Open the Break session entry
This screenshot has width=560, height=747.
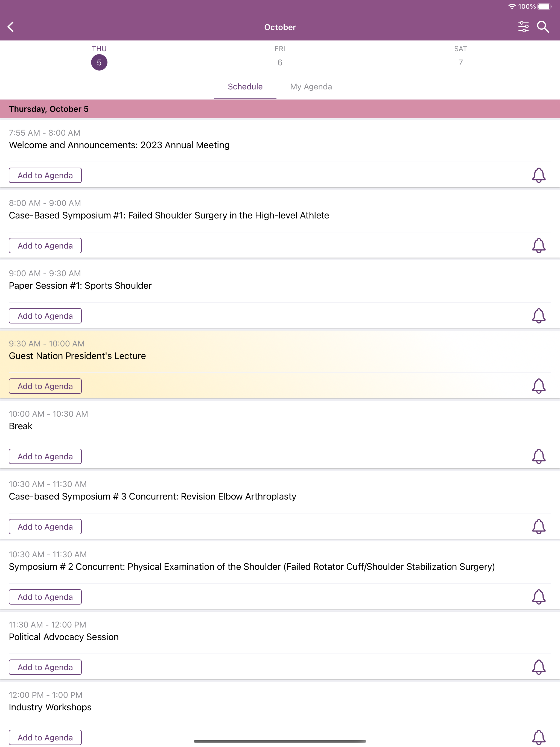click(21, 426)
